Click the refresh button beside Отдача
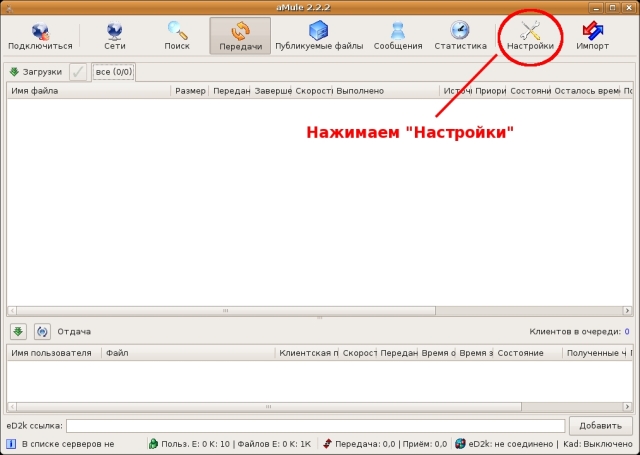640x455 pixels. click(42, 331)
